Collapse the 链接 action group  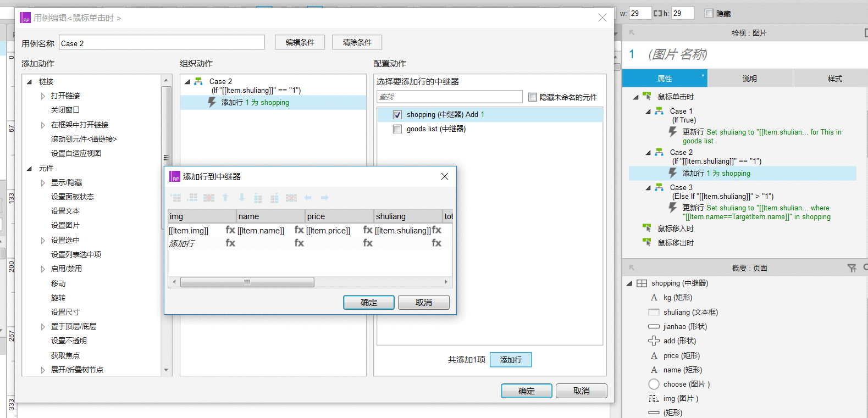pyautogui.click(x=30, y=82)
